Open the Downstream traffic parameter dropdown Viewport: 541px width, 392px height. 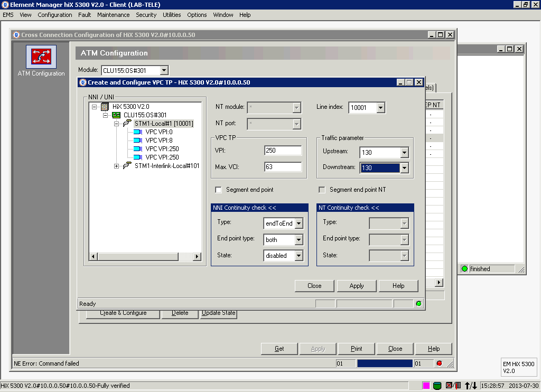pos(404,168)
